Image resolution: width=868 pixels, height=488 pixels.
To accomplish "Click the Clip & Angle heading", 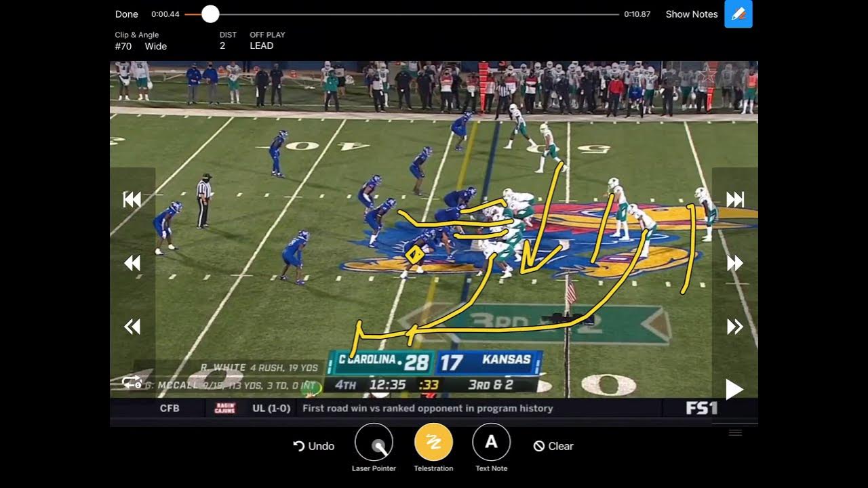I will click(137, 35).
